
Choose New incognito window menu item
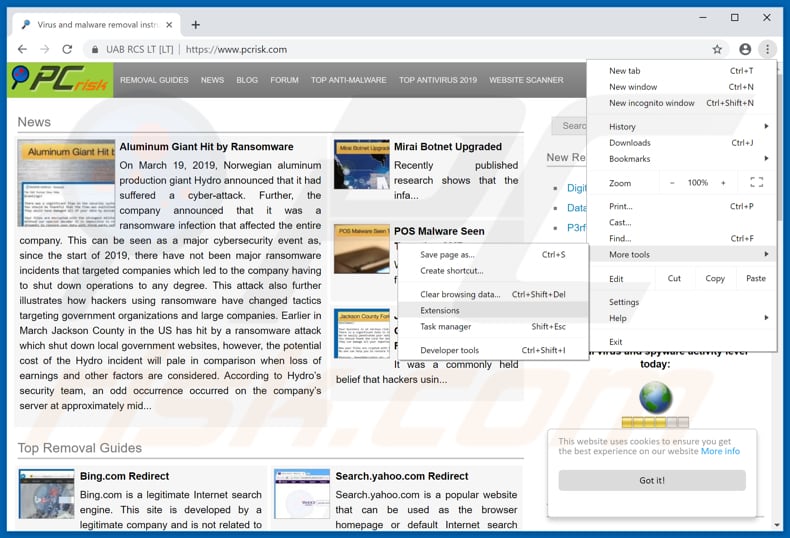coord(652,103)
